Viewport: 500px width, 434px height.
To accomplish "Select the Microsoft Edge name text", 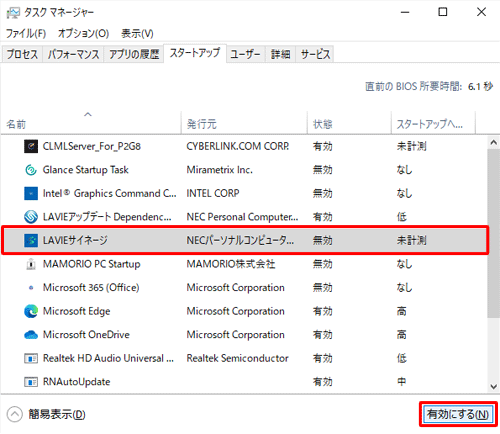I will pos(76,311).
